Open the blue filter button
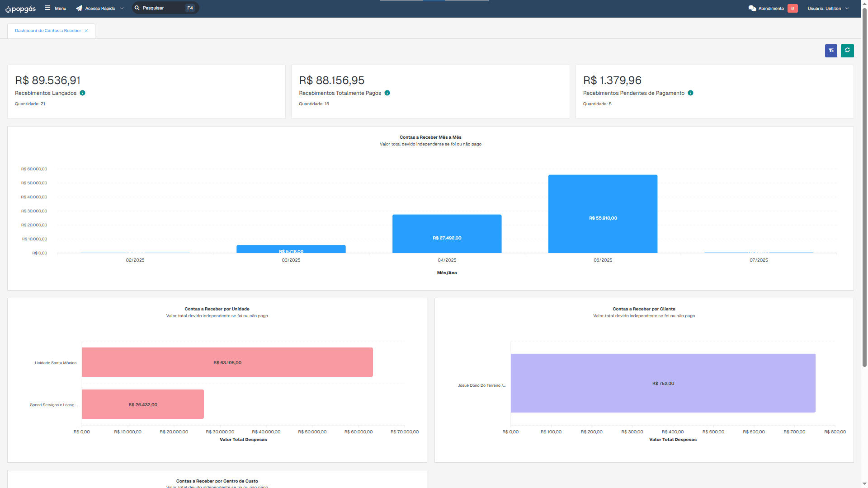The height and width of the screenshot is (488, 868). coord(831,51)
